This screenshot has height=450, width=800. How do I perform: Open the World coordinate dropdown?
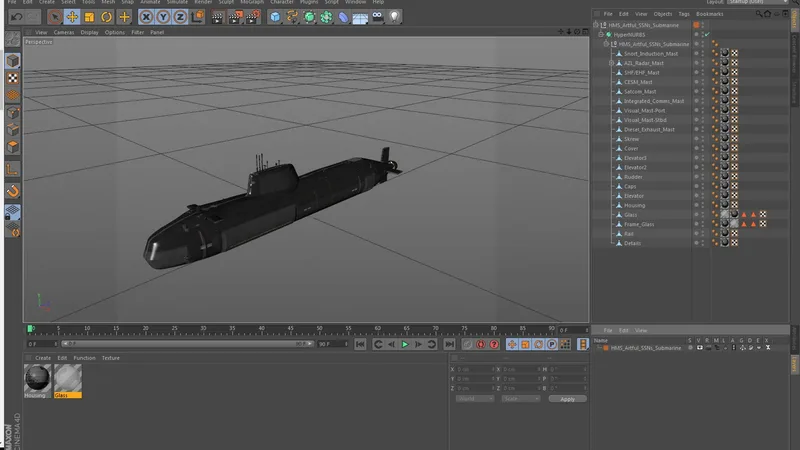[x=474, y=398]
